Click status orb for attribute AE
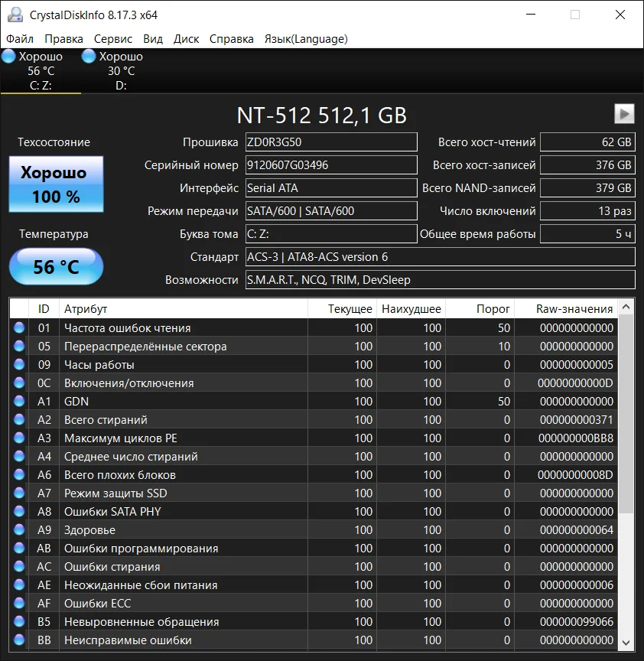Viewport: 644px width, 661px height. tap(19, 584)
